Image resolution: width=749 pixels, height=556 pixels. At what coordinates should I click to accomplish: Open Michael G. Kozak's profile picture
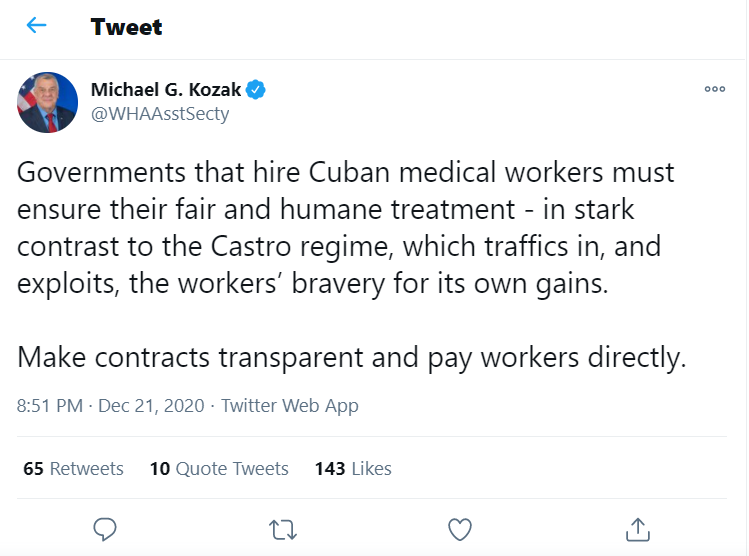(48, 101)
